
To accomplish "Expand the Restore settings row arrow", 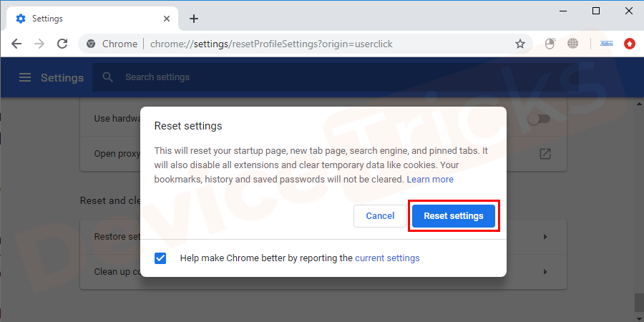I will click(x=545, y=237).
